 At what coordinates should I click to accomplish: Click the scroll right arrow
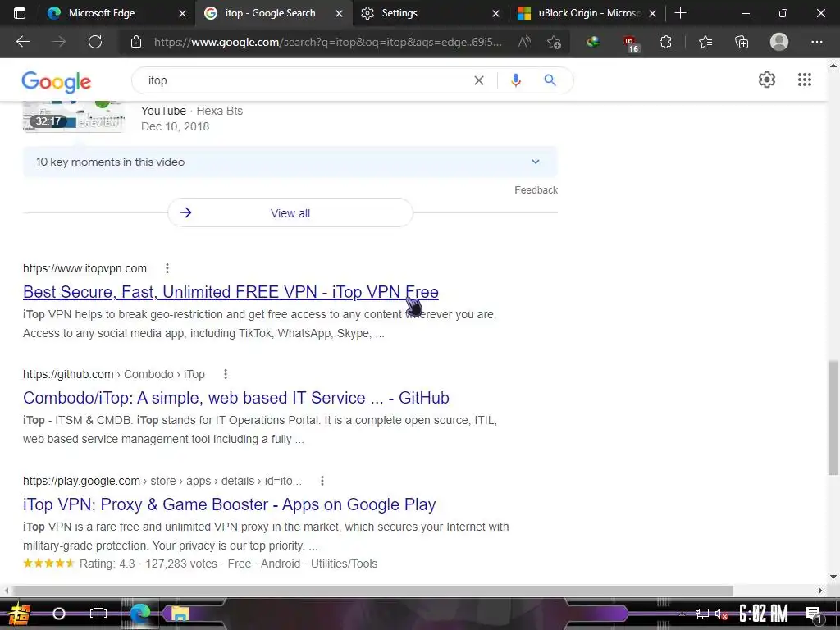point(820,591)
